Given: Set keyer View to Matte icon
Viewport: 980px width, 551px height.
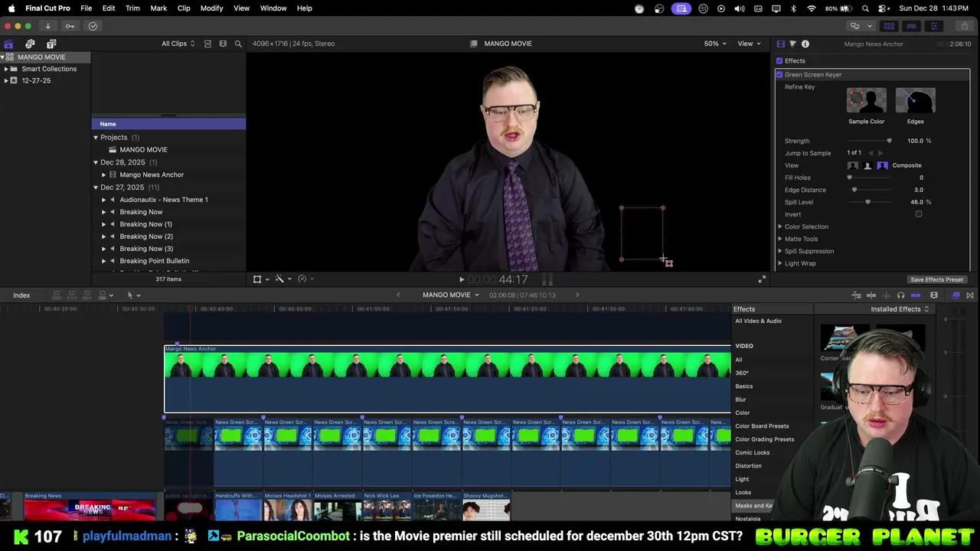Looking at the screenshot, I should pos(867,165).
